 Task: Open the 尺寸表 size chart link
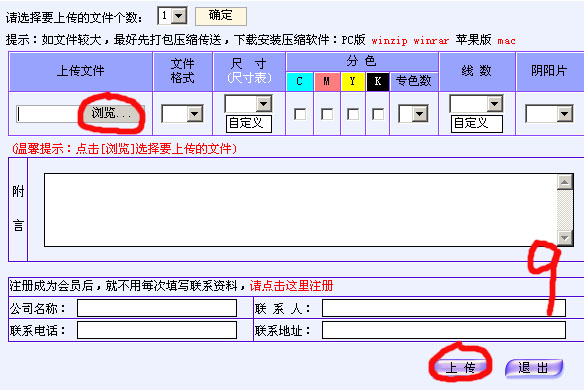(249, 78)
